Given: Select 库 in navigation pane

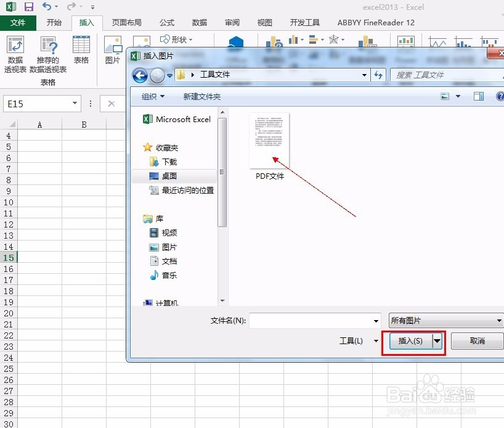Looking at the screenshot, I should click(153, 218).
